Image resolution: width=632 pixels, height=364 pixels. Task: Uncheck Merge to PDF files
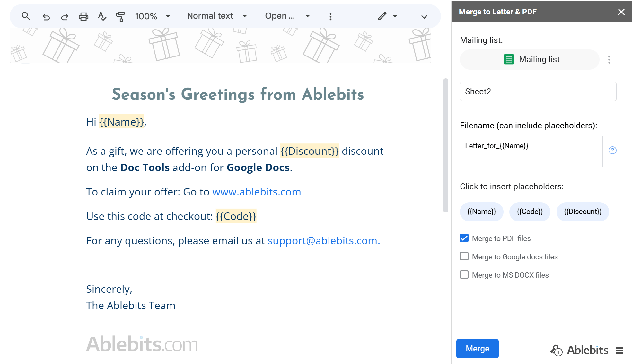(x=464, y=238)
